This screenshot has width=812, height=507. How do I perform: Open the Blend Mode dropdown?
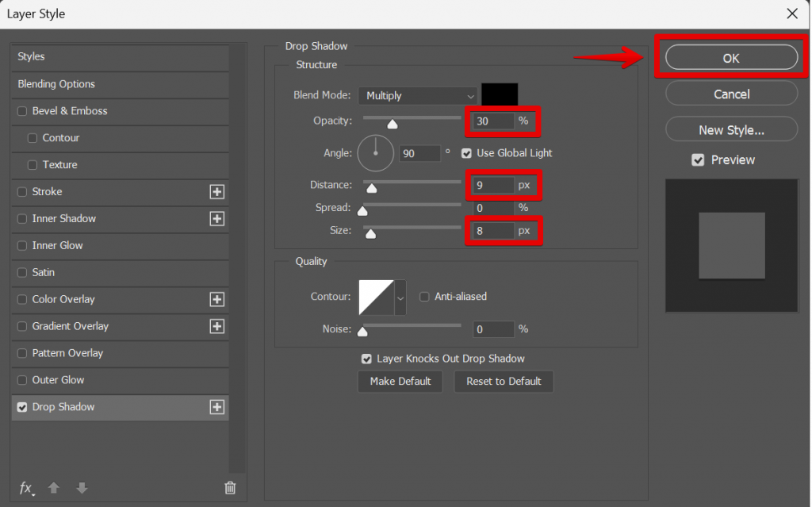coord(418,95)
